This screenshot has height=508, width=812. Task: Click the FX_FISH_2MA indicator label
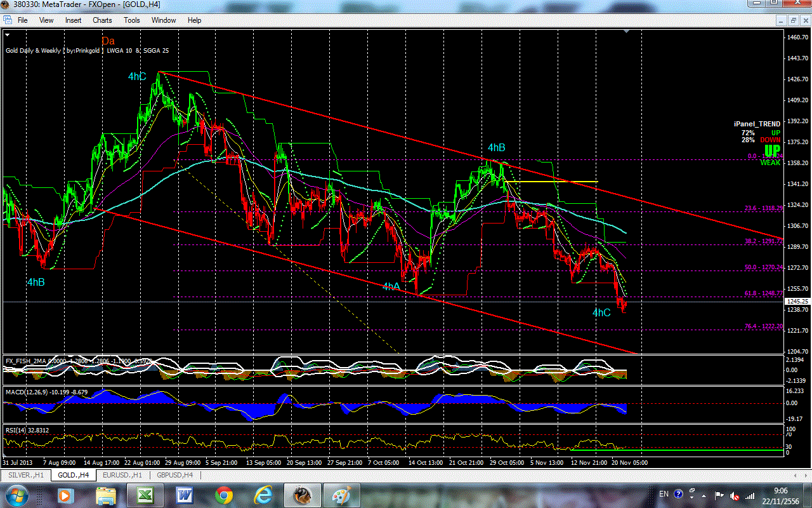79,361
